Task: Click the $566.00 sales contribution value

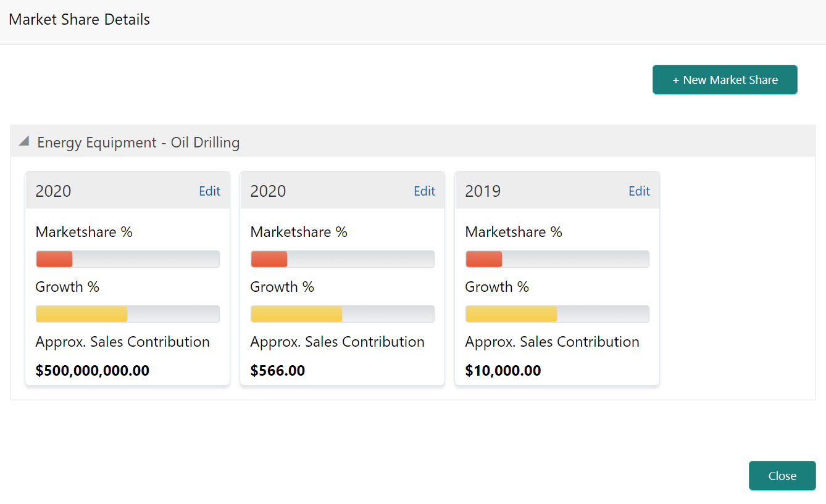Action: pyautogui.click(x=278, y=371)
